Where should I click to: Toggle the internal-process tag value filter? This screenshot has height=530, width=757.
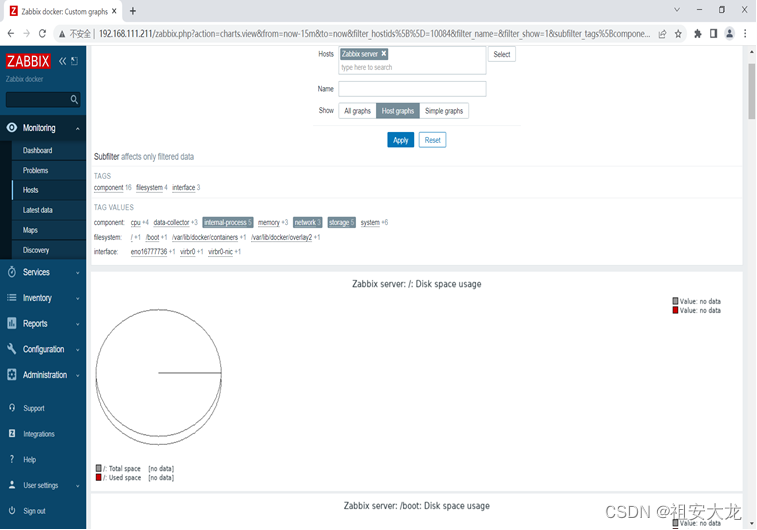click(x=227, y=222)
